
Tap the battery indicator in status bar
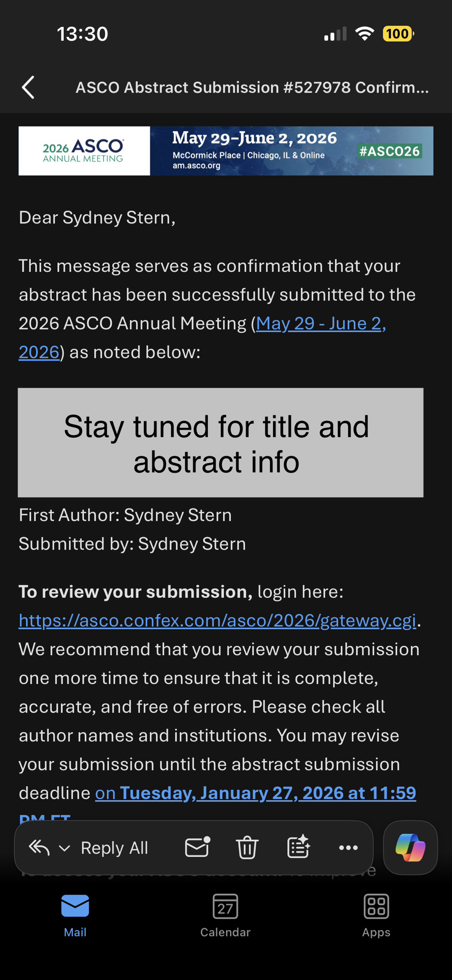[x=398, y=34]
